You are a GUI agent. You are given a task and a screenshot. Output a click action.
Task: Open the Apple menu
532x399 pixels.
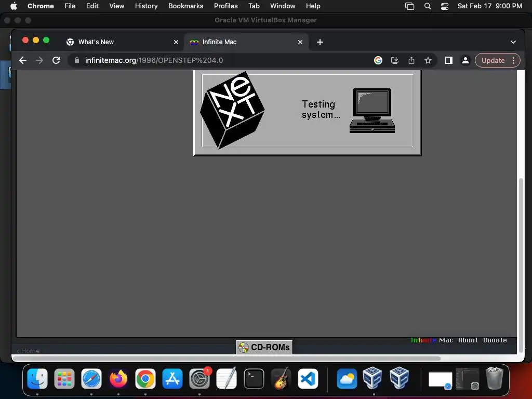(14, 6)
